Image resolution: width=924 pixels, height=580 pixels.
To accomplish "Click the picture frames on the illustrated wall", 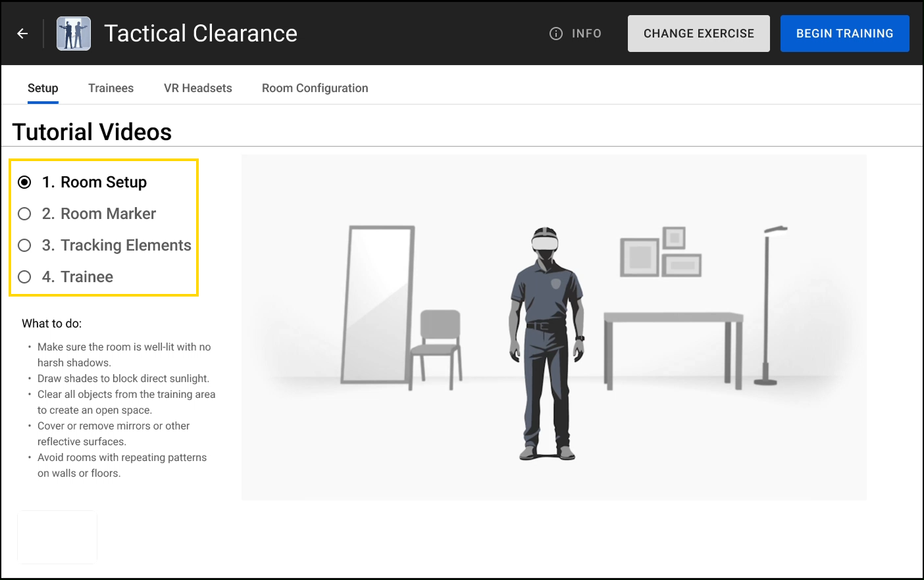I will coord(660,253).
